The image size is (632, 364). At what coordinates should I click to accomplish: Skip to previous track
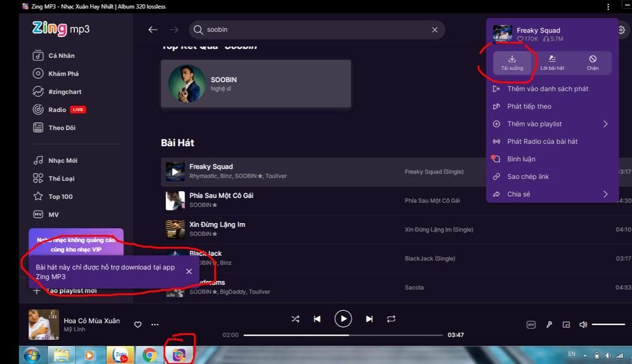point(317,319)
